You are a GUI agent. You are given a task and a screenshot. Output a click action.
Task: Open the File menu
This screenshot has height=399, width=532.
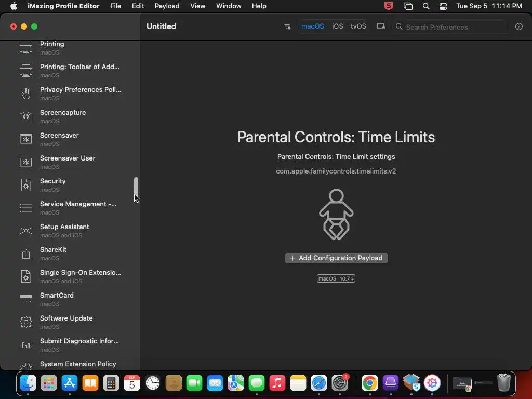pos(116,6)
